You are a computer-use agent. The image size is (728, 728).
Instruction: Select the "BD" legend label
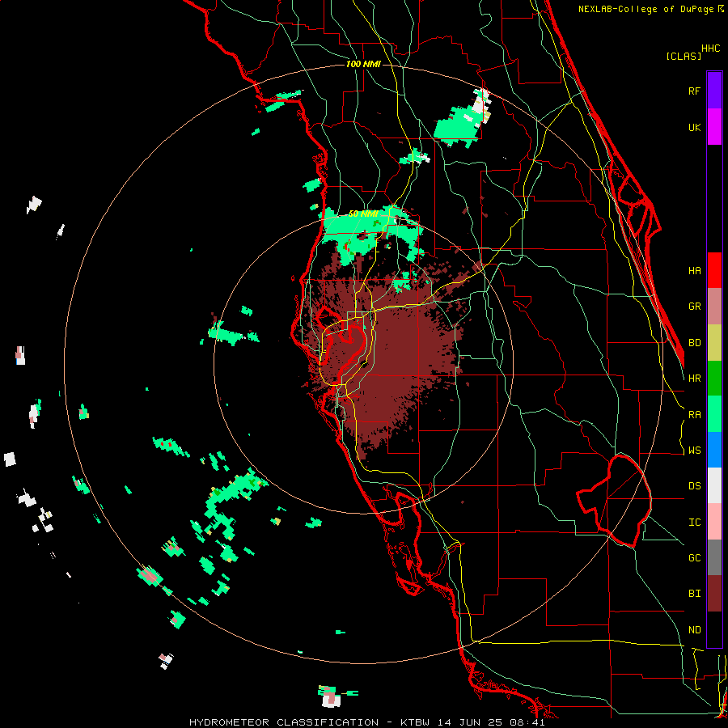click(694, 343)
